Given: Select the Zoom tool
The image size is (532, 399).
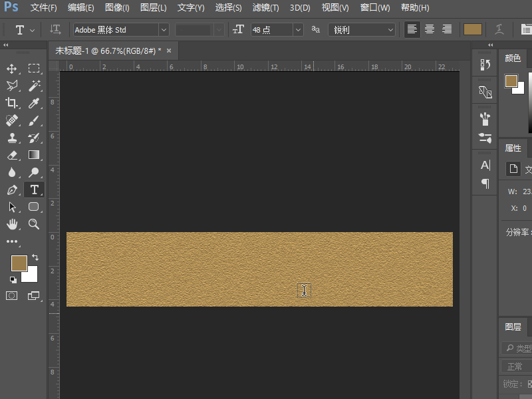Looking at the screenshot, I should click(34, 224).
